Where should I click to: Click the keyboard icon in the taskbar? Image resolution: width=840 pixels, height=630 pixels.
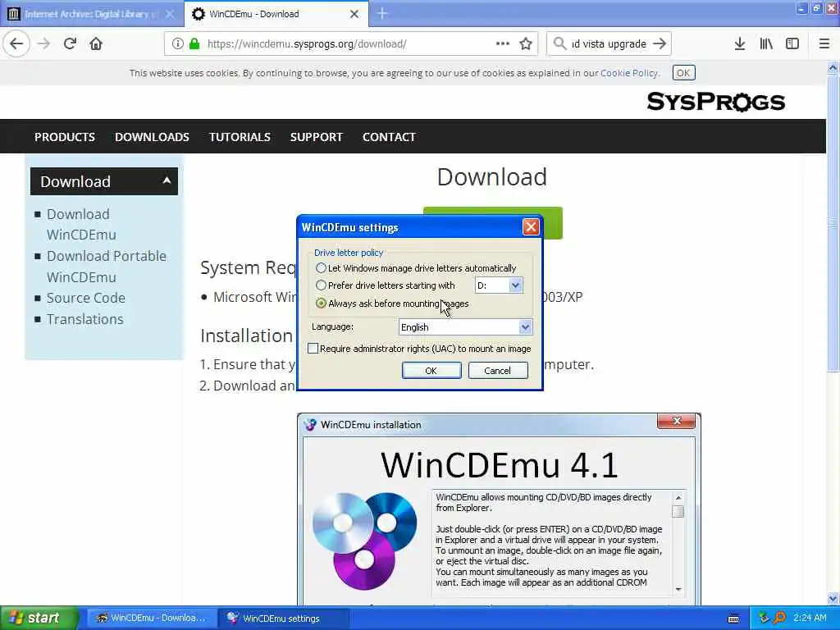click(733, 619)
